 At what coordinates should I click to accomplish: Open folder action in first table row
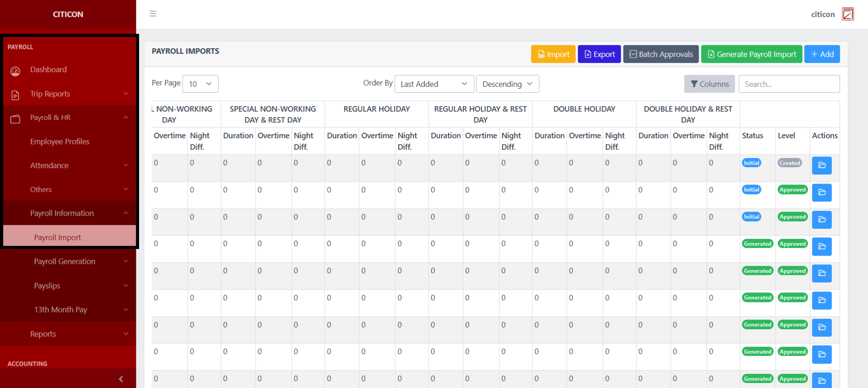coord(821,165)
